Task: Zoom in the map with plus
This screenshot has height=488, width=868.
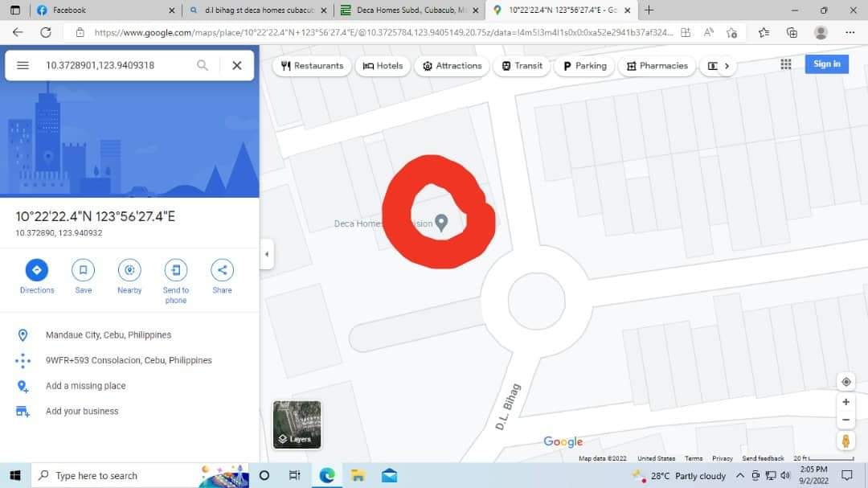Action: pyautogui.click(x=845, y=402)
